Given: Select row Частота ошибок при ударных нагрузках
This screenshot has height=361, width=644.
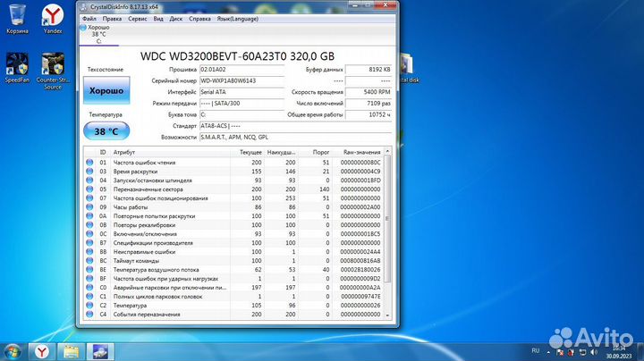Looking at the screenshot, I should pos(233,279).
